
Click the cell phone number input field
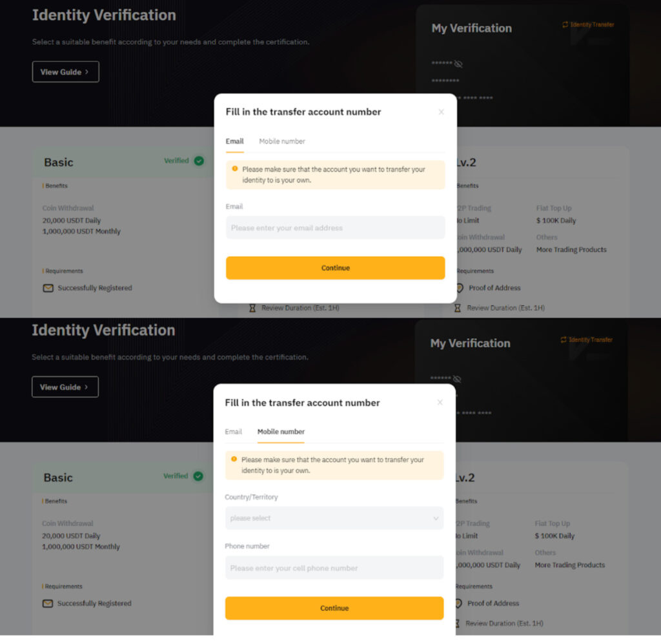click(x=334, y=568)
